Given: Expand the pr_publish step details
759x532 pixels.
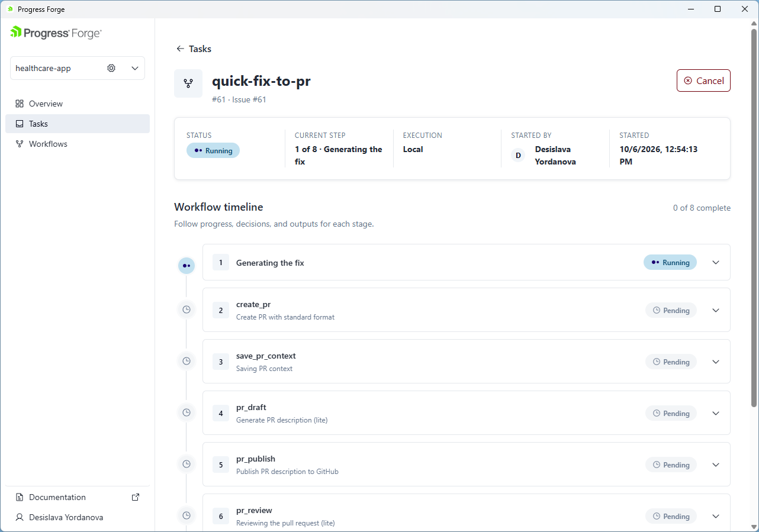Looking at the screenshot, I should [716, 465].
